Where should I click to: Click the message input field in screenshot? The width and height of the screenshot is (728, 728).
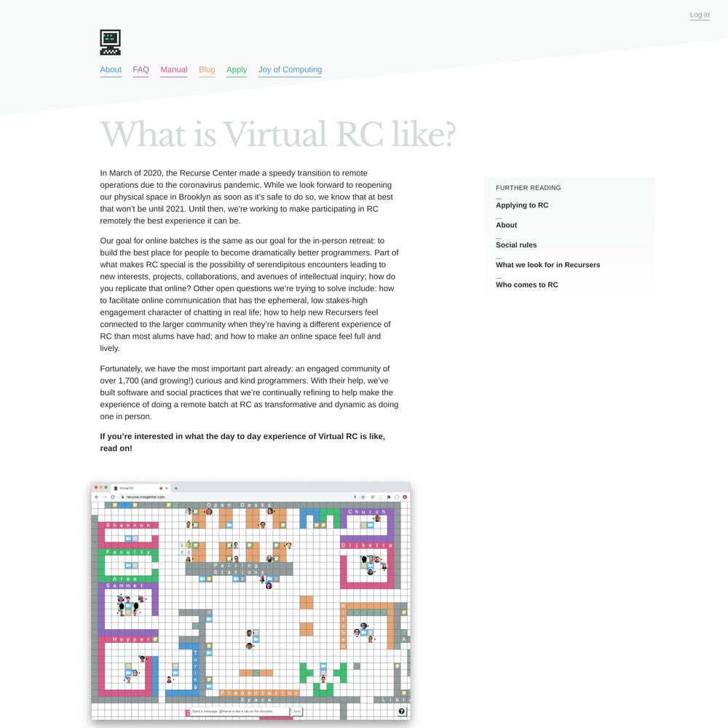(240, 711)
